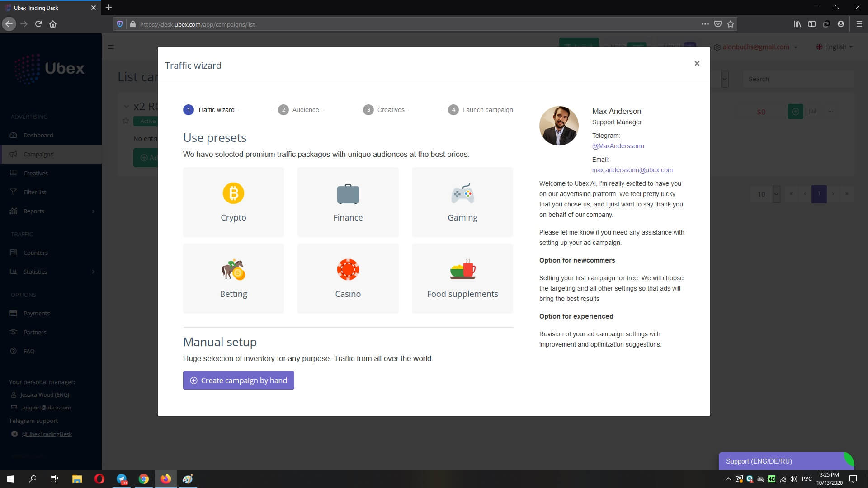Open the campaign statistics chart icon
Image resolution: width=868 pixels, height=488 pixels.
point(813,112)
